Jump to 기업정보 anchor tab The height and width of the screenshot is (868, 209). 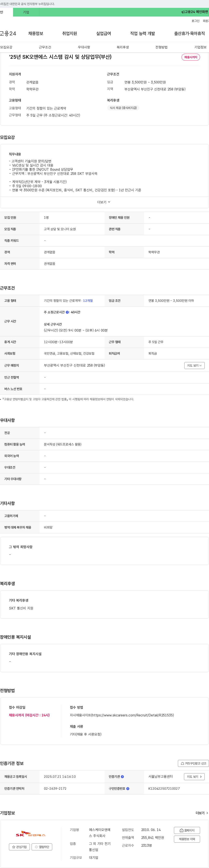[200, 47]
